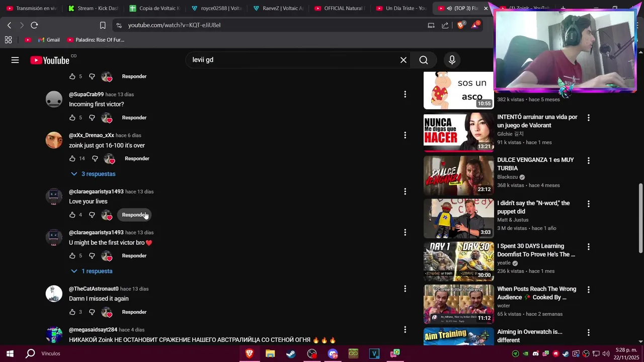
Task: Open @SupaCrab99 channel link
Action: [86, 95]
